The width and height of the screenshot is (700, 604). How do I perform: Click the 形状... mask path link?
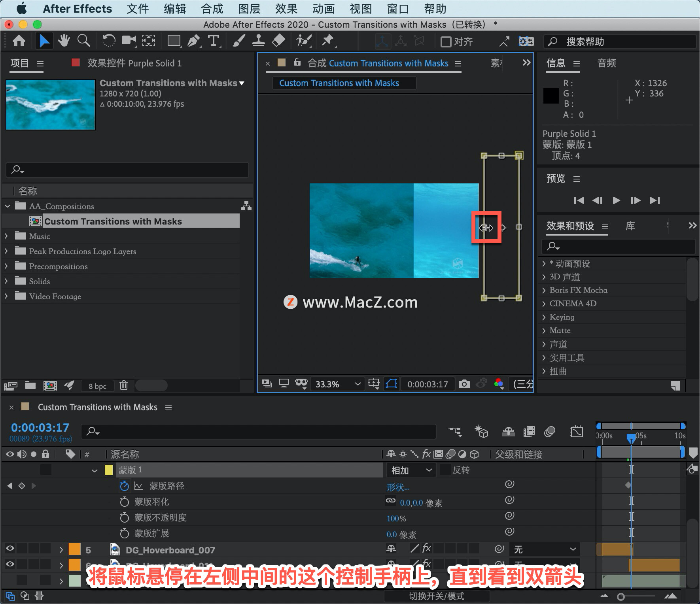[x=398, y=487]
